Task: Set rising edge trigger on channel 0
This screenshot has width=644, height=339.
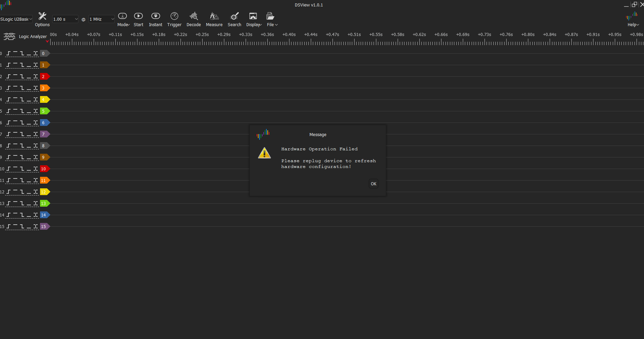Action: tap(8, 53)
